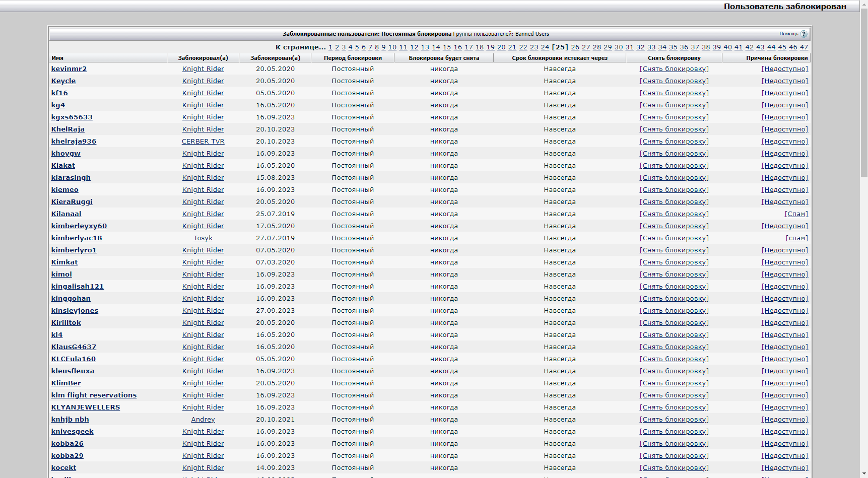
Task: Go to page 24 in pagination
Action: click(x=545, y=47)
